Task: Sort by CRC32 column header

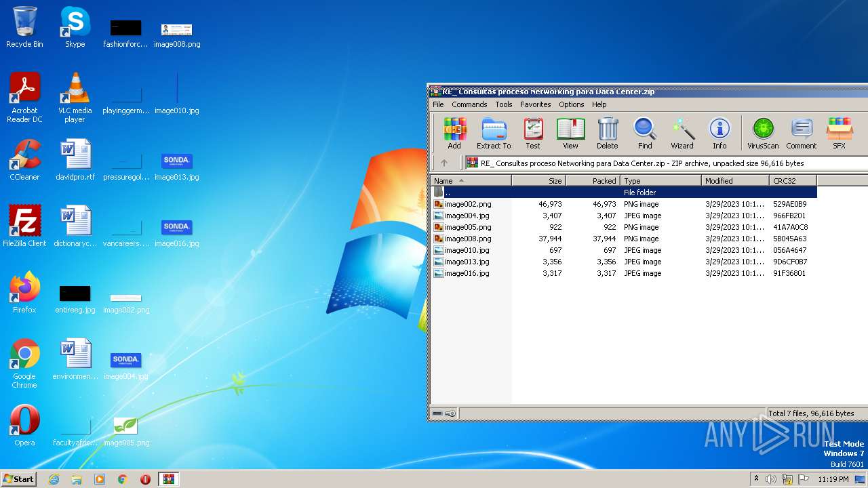Action: 793,181
